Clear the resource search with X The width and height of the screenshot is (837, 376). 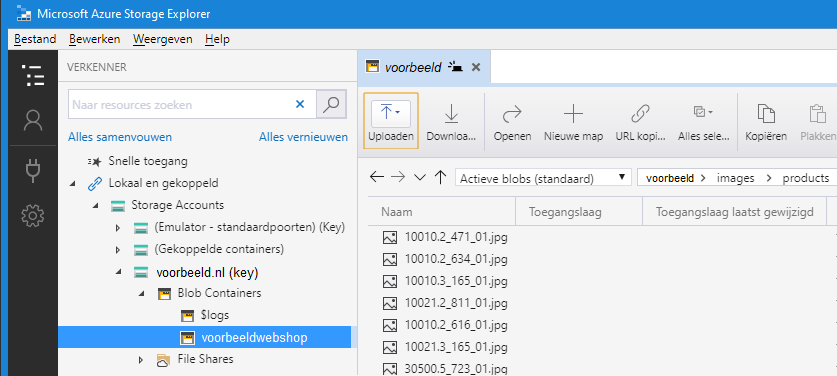[x=300, y=104]
